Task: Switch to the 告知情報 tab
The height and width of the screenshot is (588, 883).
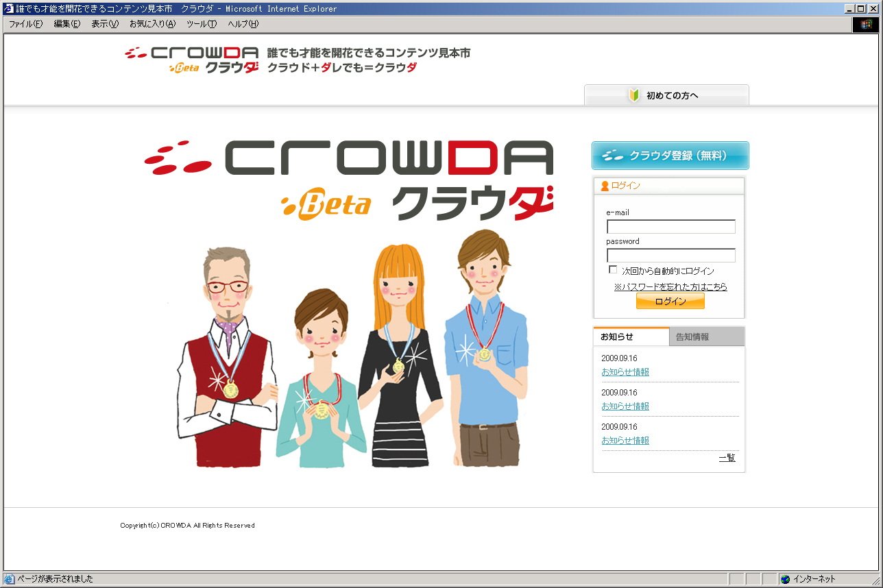Action: click(707, 336)
